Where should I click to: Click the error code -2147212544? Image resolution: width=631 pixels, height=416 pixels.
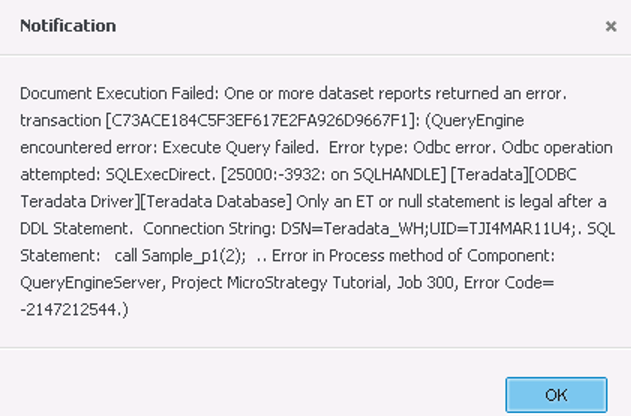[70, 310]
